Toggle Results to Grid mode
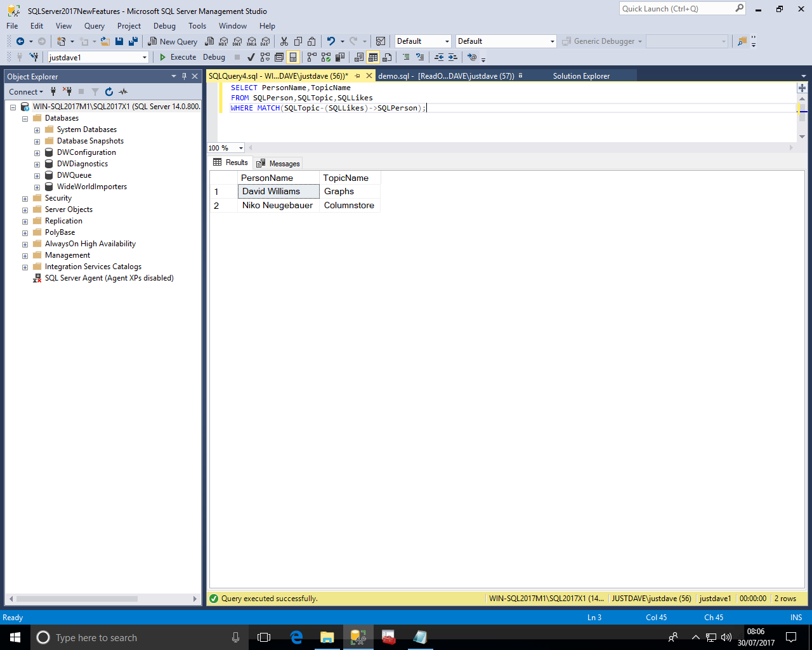The width and height of the screenshot is (812, 650). point(373,57)
